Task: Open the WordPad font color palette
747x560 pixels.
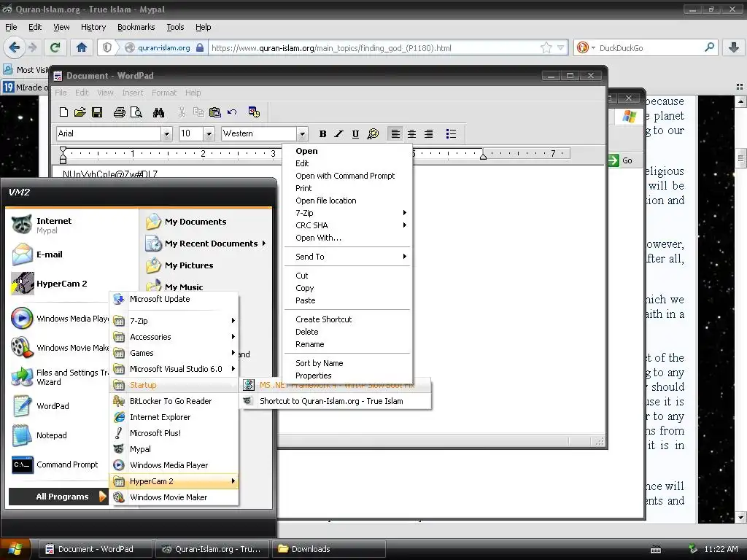Action: (x=373, y=134)
